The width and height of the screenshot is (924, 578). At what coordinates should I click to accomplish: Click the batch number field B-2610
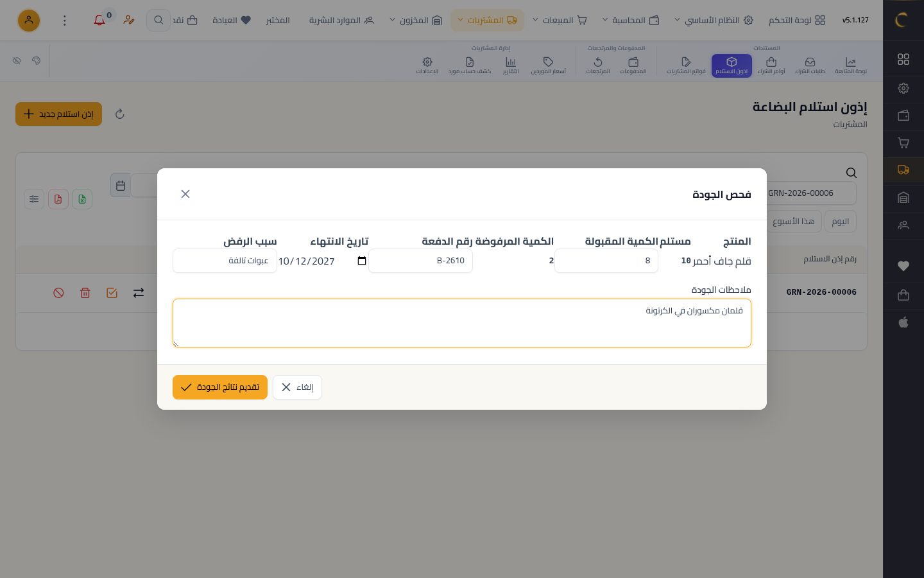[x=420, y=261]
